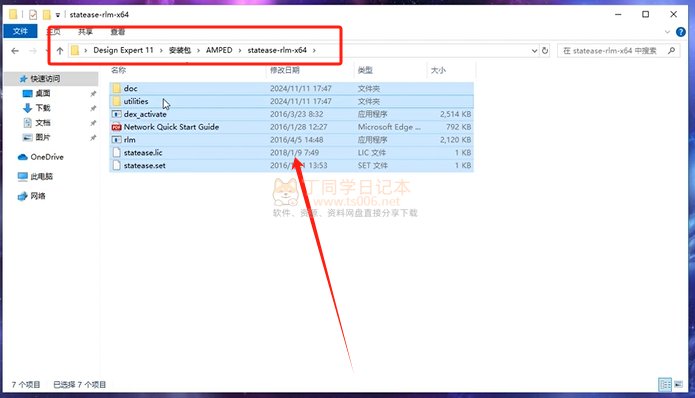Click the search magnifier icon

(x=672, y=51)
